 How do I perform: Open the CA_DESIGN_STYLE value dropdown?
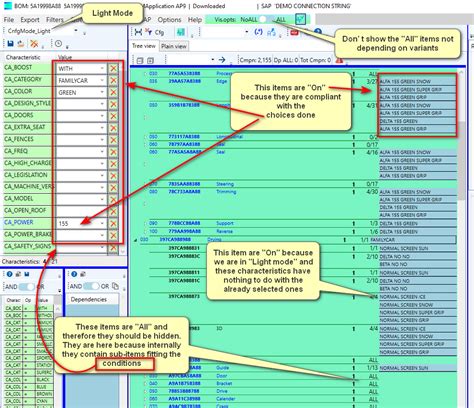(x=102, y=104)
